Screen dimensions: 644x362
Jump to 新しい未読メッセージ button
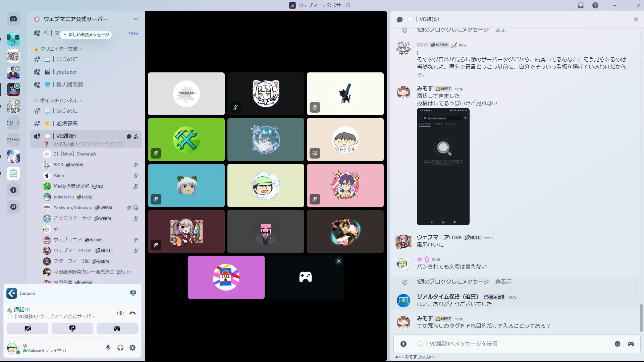(x=86, y=35)
